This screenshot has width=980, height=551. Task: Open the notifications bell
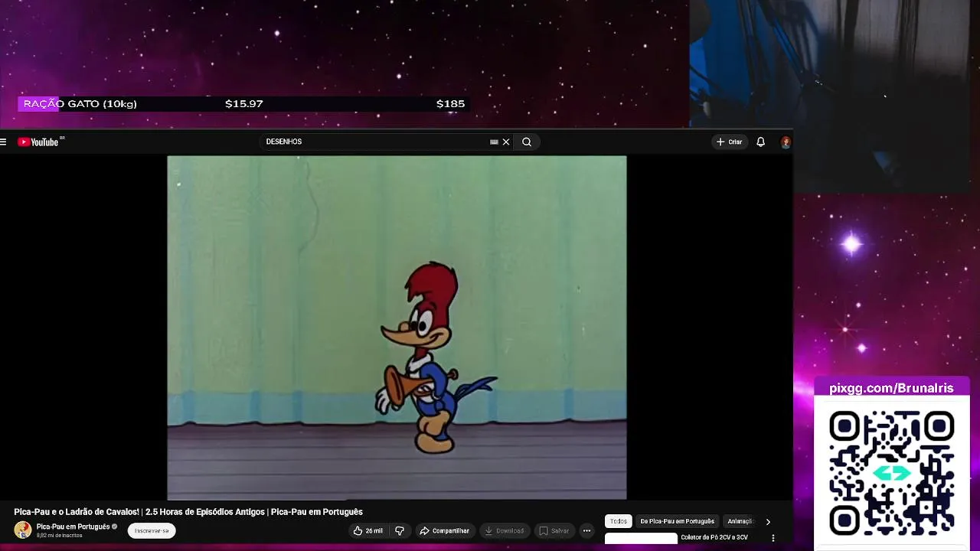point(760,142)
